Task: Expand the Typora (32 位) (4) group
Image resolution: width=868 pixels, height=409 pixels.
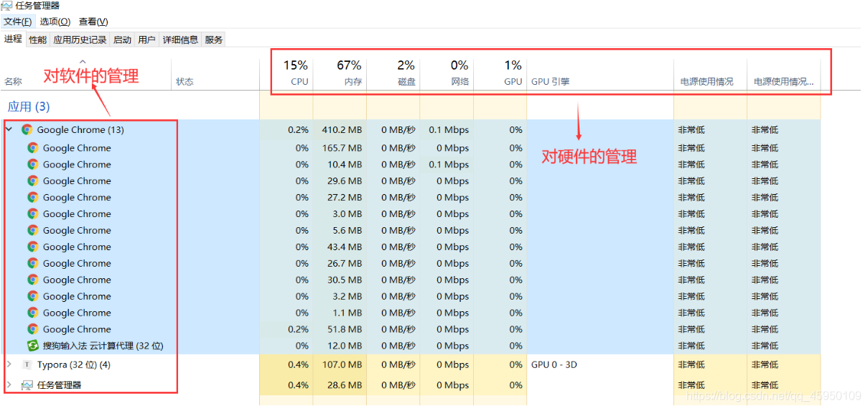Action: [x=9, y=364]
